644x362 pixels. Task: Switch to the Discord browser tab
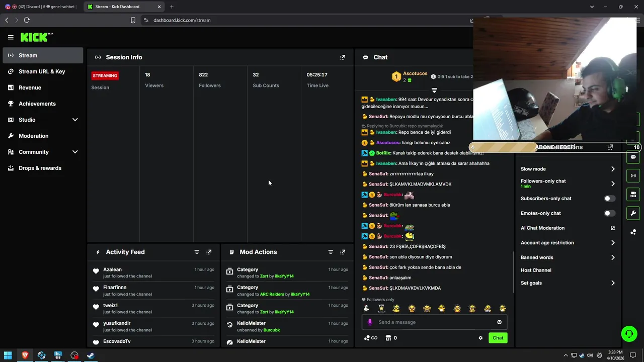coord(40,7)
